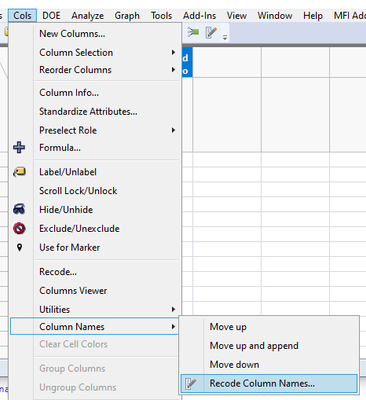Open the Window menu
The width and height of the screenshot is (366, 400).
pyautogui.click(x=275, y=15)
